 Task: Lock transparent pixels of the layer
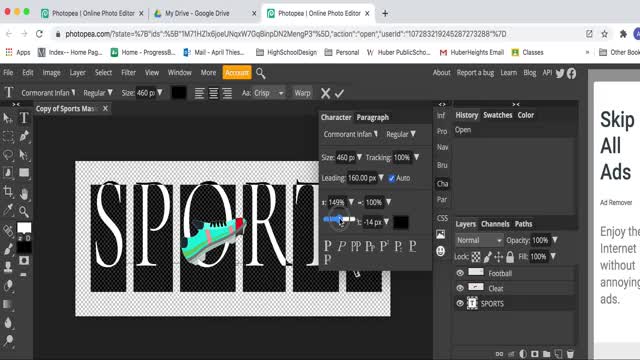476,257
